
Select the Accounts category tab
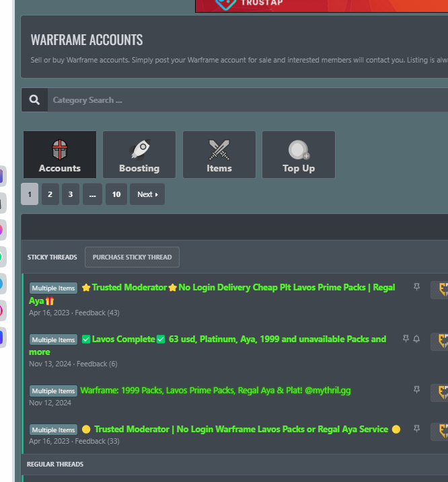[x=60, y=155]
